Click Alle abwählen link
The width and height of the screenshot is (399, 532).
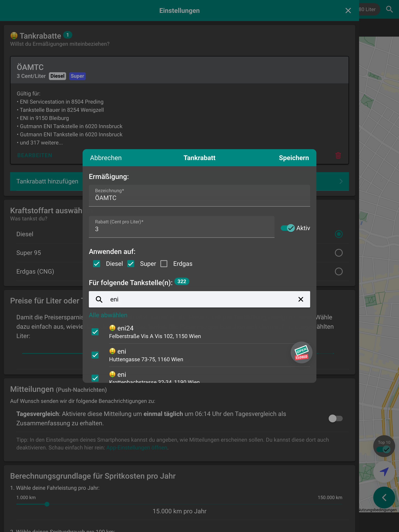[108, 315]
